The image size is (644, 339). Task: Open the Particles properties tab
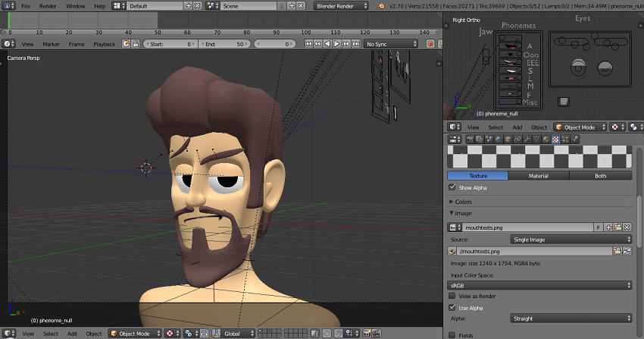click(x=565, y=140)
